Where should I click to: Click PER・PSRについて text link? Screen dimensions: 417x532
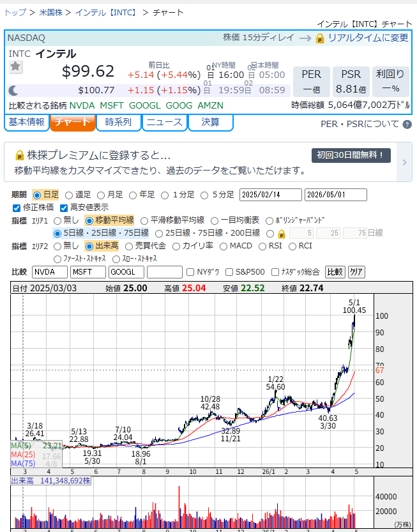pyautogui.click(x=360, y=124)
